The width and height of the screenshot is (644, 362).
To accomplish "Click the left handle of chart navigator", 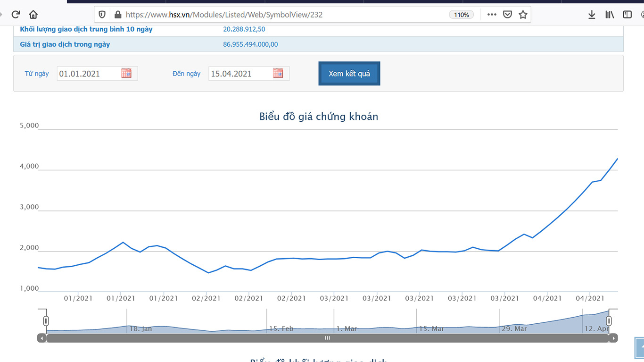I will coord(46,321).
